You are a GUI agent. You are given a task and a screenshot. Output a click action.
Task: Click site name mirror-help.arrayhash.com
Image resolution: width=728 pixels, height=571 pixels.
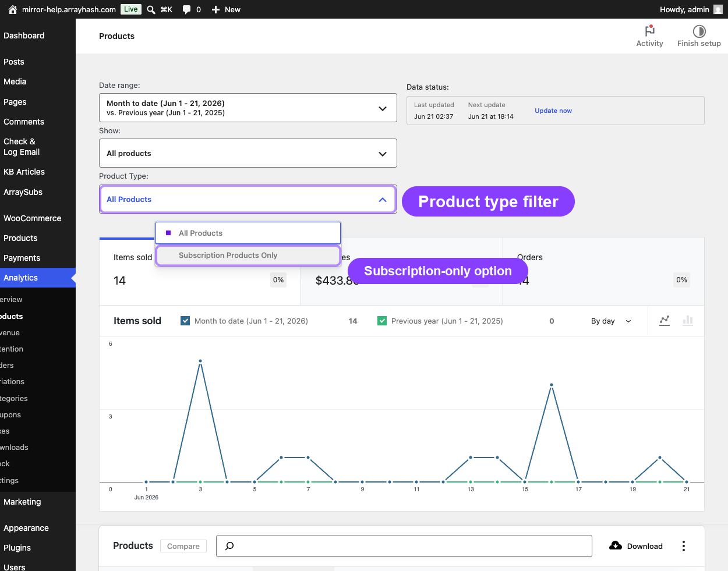[69, 9]
